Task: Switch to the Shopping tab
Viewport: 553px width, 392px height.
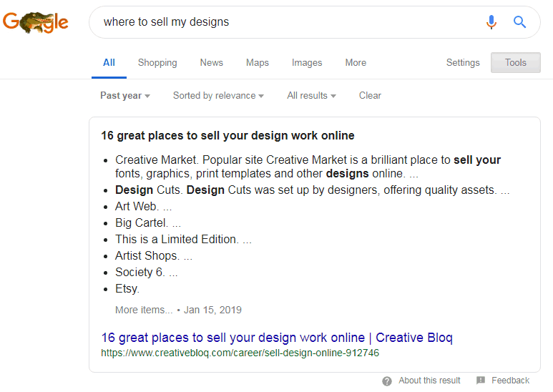Action: (x=157, y=62)
